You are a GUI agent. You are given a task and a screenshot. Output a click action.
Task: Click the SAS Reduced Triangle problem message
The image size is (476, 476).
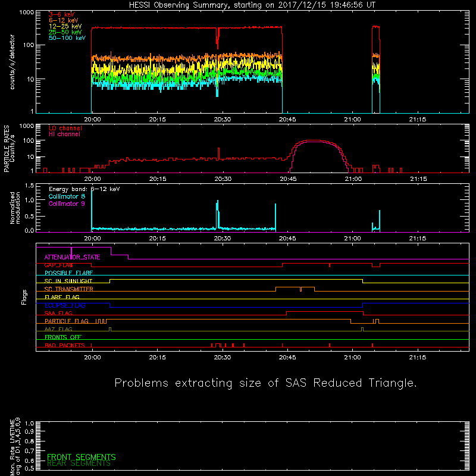pos(265,383)
